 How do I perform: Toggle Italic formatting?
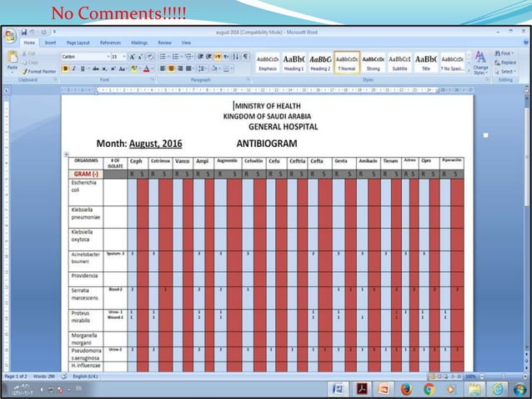pyautogui.click(x=73, y=68)
